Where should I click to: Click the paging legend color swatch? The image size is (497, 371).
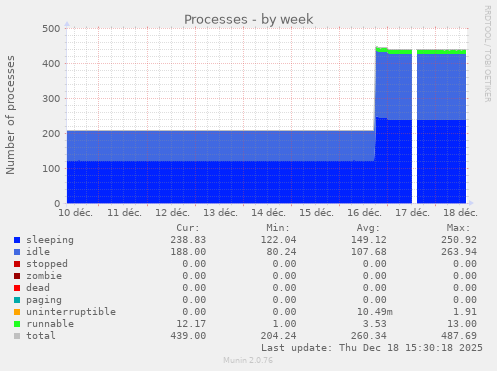click(x=17, y=300)
